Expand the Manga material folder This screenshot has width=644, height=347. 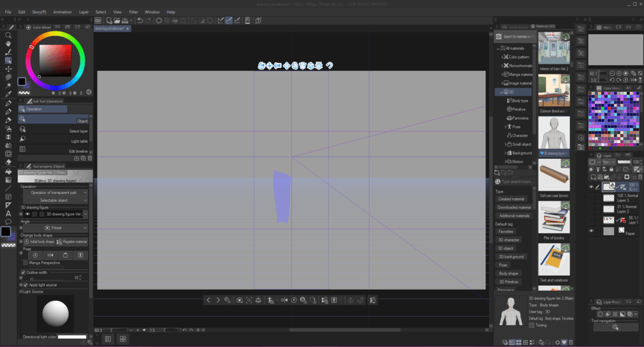(502, 75)
